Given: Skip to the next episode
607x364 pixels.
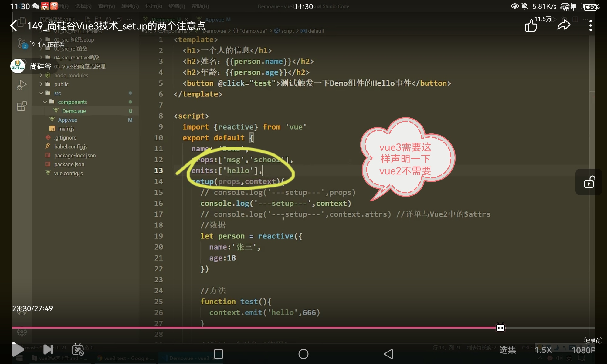Looking at the screenshot, I should point(48,350).
